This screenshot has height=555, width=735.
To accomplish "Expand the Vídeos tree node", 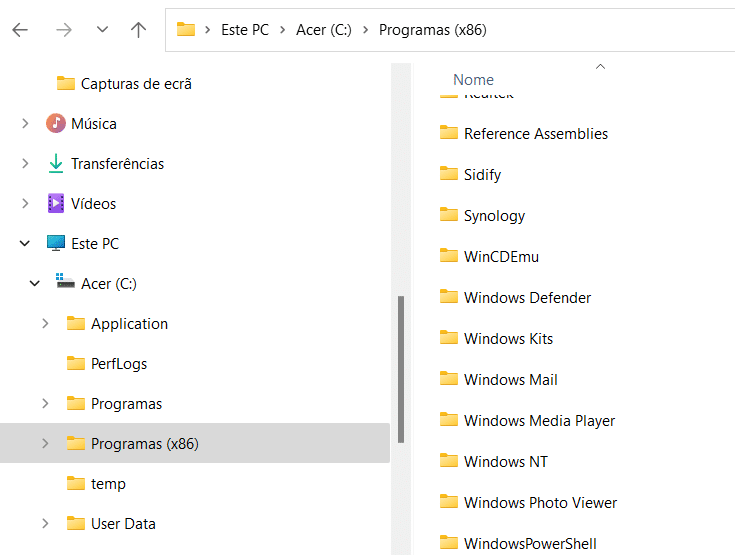I will coord(25,203).
